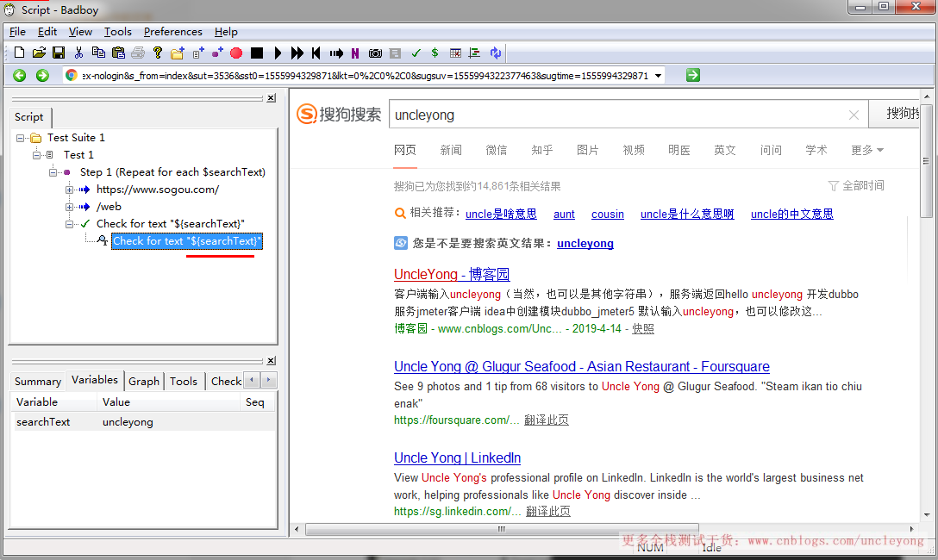Open the File menu
Screen dimensions: 938x560
[x=17, y=32]
